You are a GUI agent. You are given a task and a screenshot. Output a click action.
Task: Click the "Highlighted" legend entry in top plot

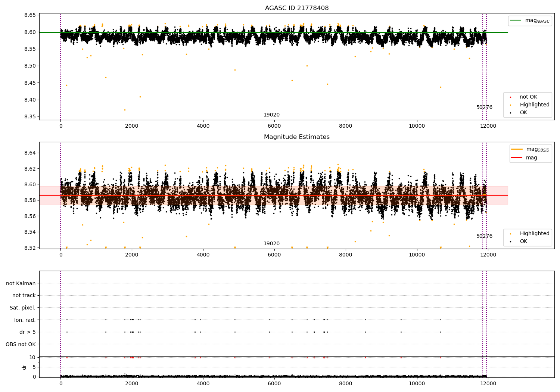[535, 105]
